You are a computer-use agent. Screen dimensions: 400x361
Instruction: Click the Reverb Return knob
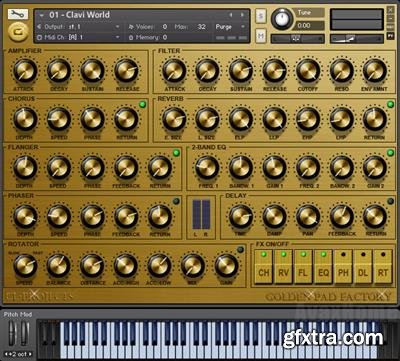point(375,119)
